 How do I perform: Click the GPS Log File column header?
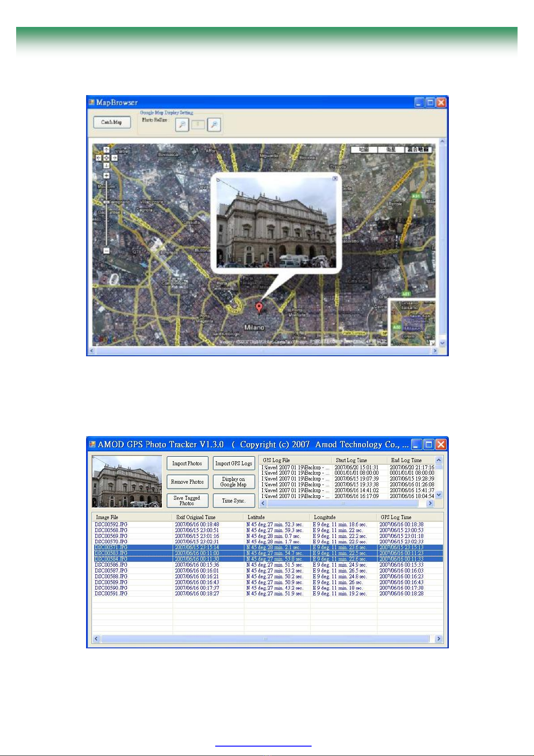[295, 460]
